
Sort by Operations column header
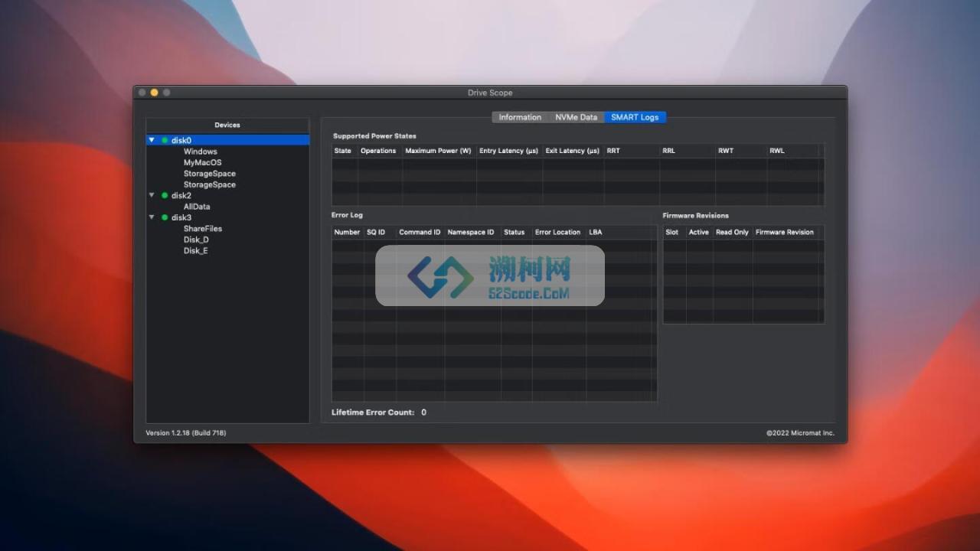click(378, 151)
